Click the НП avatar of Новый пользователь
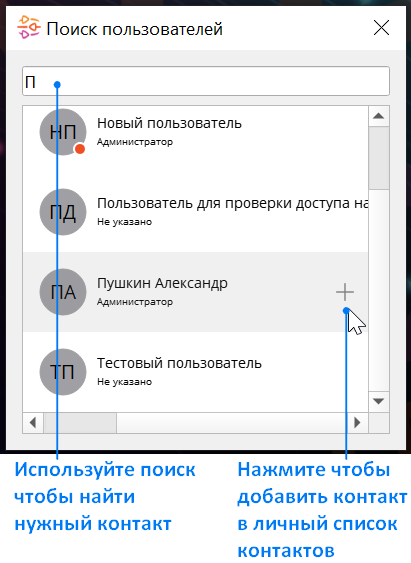 (63, 132)
